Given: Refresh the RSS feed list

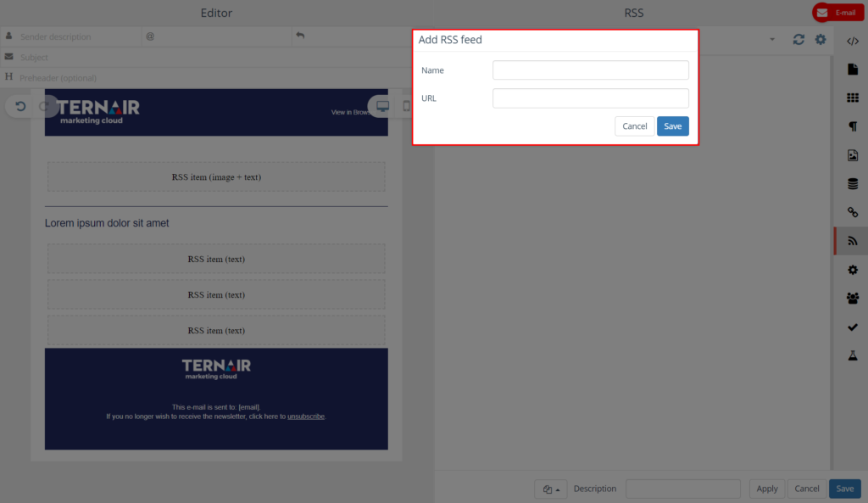Looking at the screenshot, I should [x=798, y=39].
